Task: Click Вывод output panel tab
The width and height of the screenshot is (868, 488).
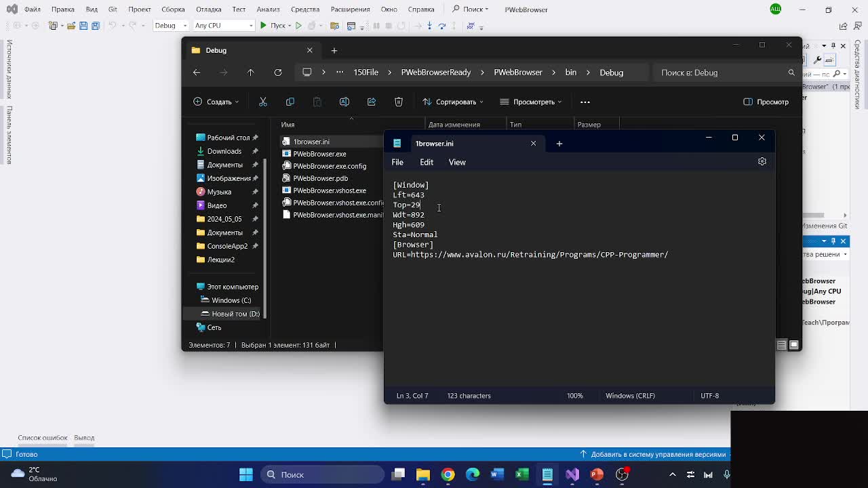Action: click(x=84, y=438)
